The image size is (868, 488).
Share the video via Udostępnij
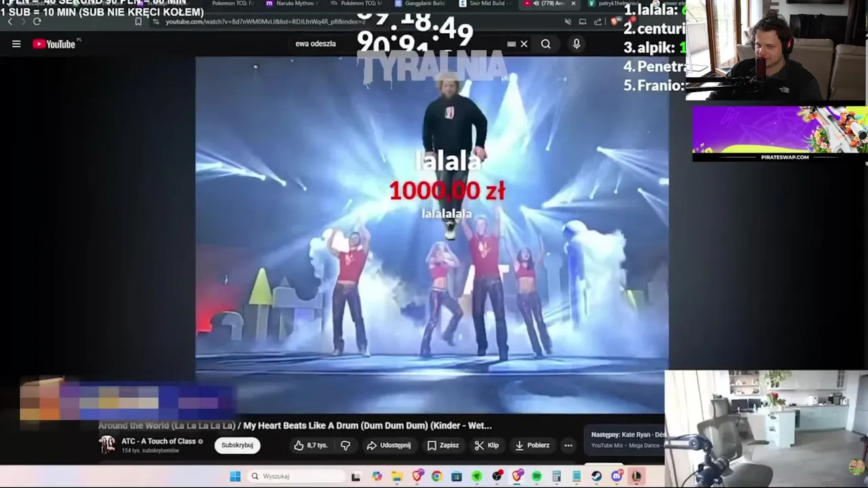pyautogui.click(x=389, y=445)
